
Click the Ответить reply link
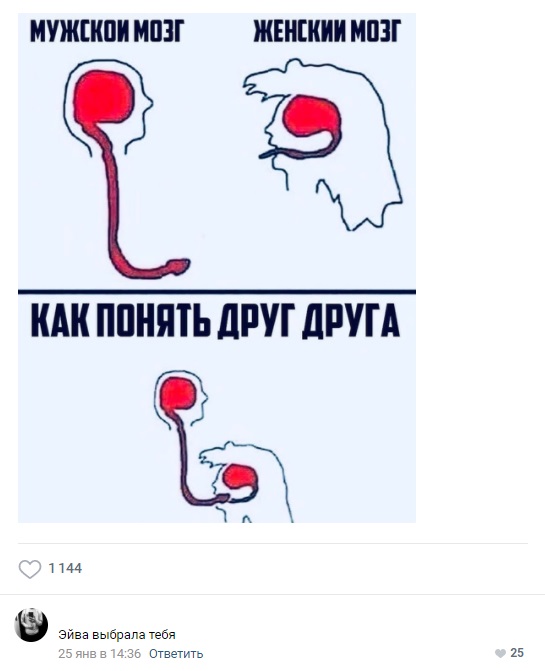(x=176, y=654)
